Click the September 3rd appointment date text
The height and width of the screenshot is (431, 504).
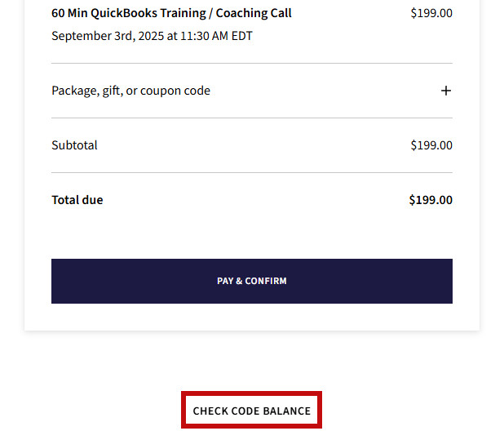tap(152, 36)
